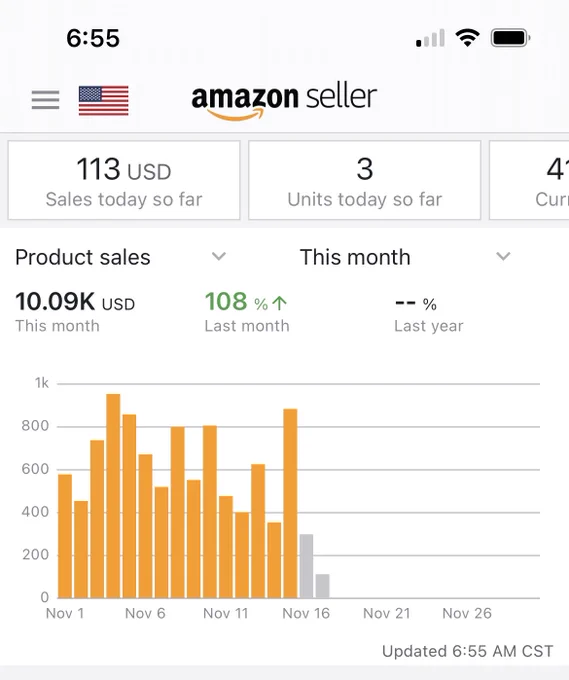This screenshot has height=680, width=569.
Task: Tap the US flag marketplace icon
Action: (104, 101)
